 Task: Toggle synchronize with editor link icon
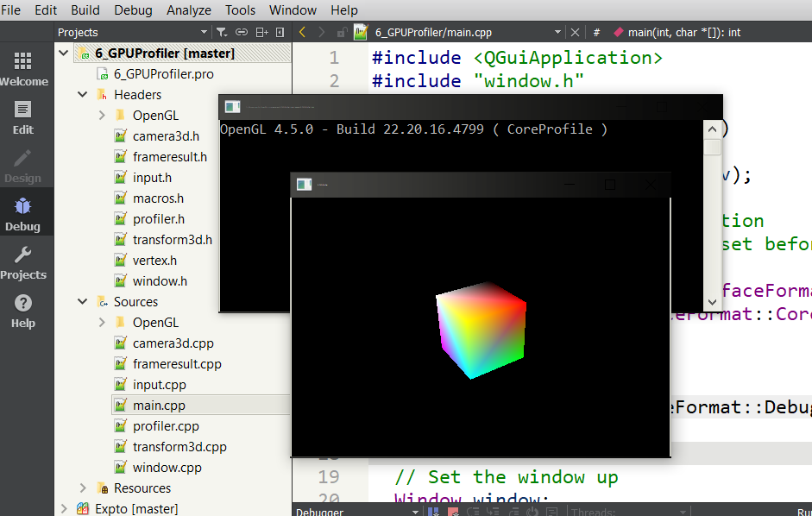241,33
